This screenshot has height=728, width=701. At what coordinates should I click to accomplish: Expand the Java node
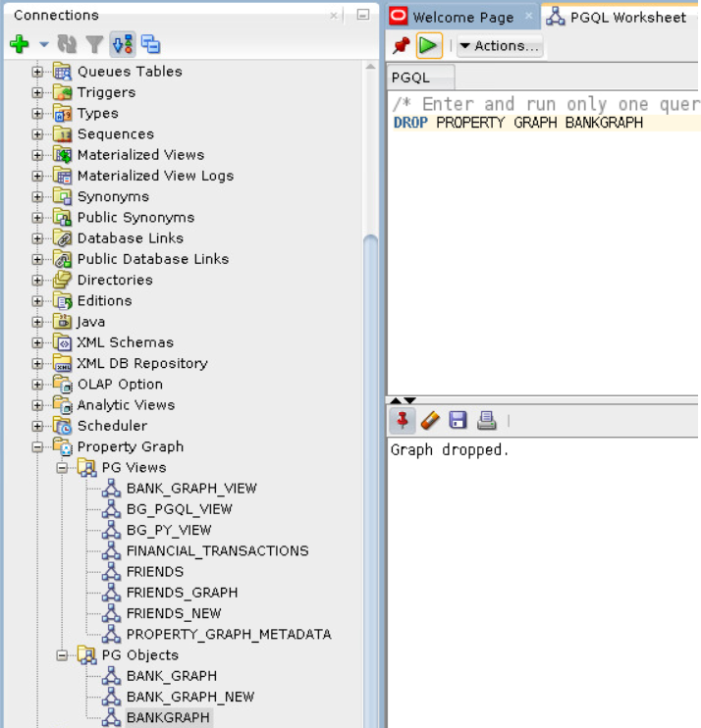37,322
